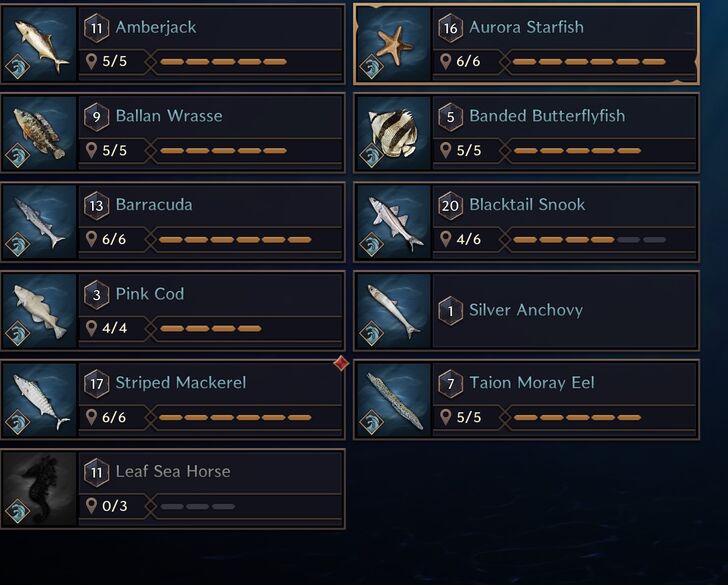728x585 pixels.
Task: Click the Striped Mackerel fish icon
Action: (x=40, y=400)
